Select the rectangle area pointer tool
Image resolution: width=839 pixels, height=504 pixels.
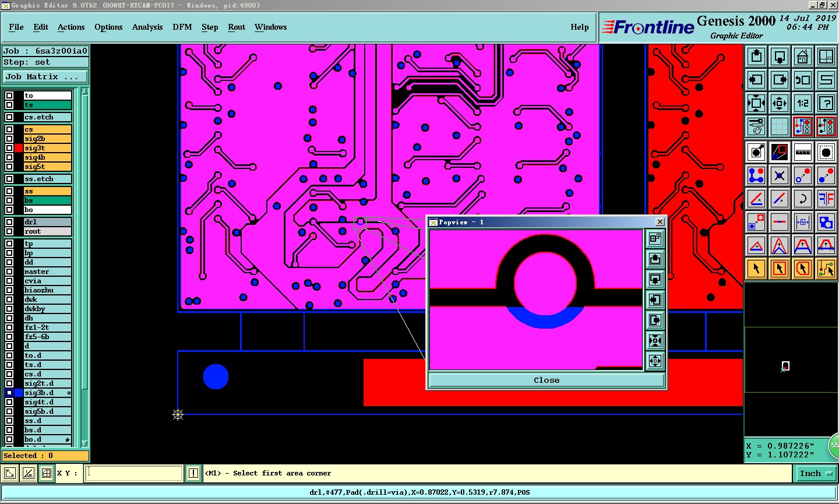click(x=780, y=269)
